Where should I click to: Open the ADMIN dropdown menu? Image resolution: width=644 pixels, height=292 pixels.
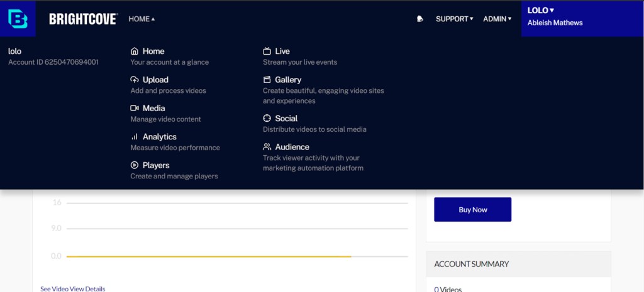pos(497,19)
